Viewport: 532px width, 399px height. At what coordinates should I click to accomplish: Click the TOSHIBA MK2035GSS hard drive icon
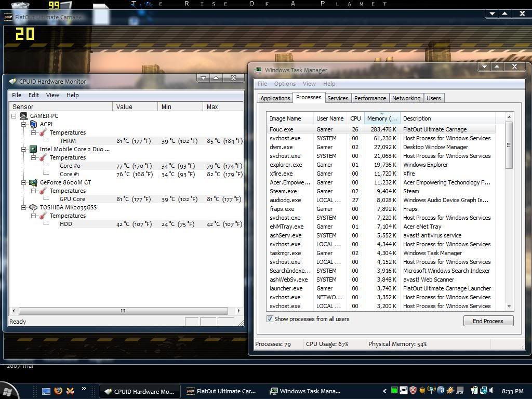pos(33,207)
